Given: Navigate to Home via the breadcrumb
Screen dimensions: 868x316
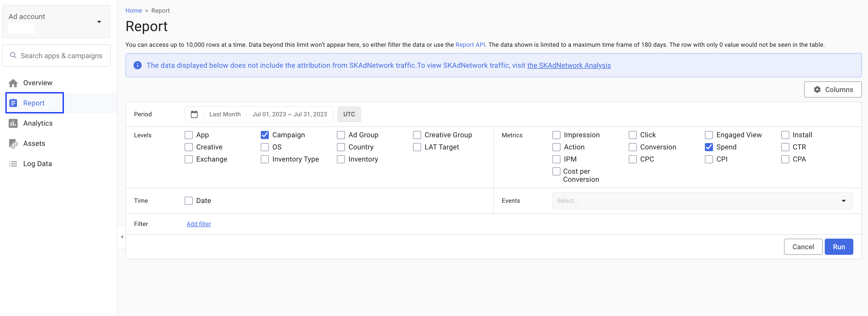Looking at the screenshot, I should 134,10.
